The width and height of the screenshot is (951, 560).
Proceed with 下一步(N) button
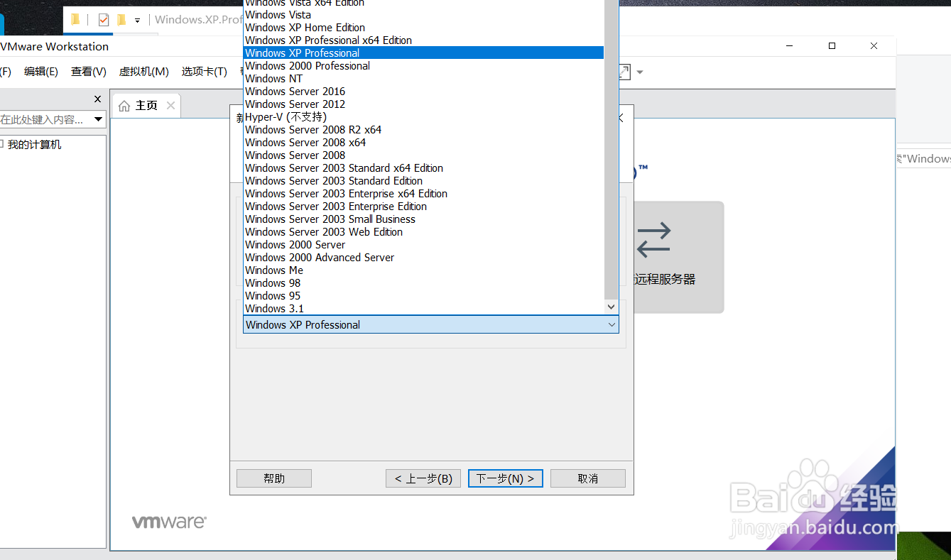coord(506,478)
